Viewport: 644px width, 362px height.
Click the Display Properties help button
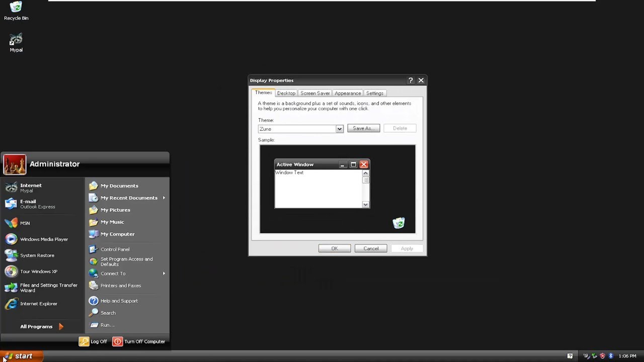411,80
